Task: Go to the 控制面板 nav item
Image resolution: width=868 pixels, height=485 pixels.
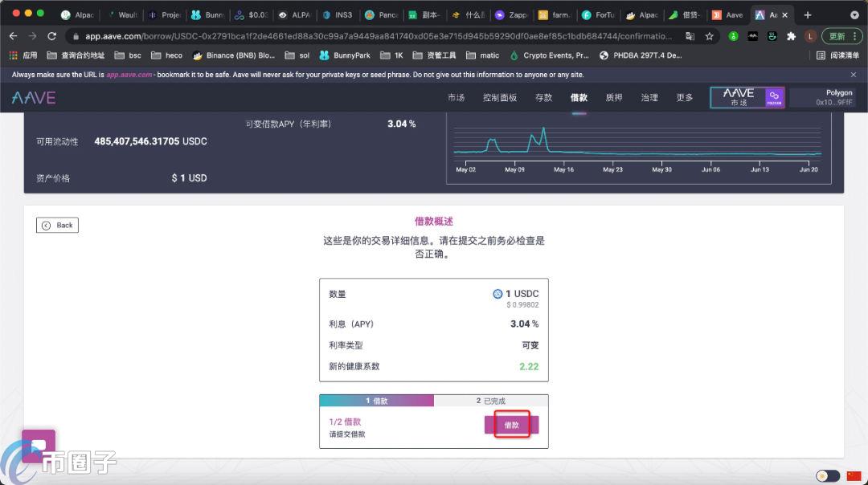Action: pos(500,97)
